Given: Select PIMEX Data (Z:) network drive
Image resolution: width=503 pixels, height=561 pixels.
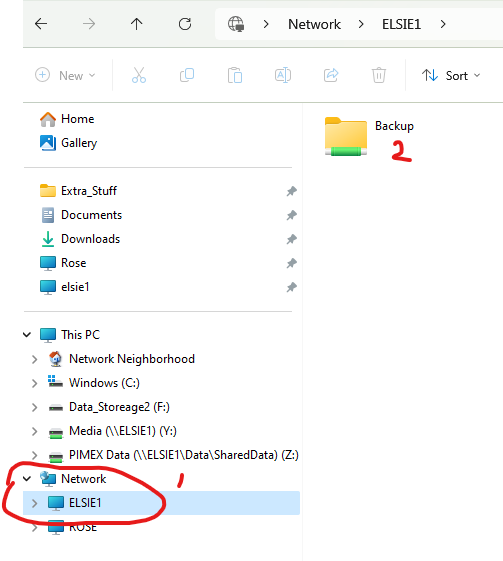Looking at the screenshot, I should click(x=174, y=455).
